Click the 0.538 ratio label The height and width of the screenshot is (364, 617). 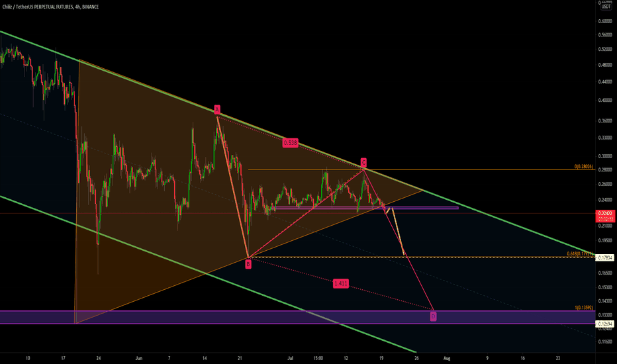point(290,143)
